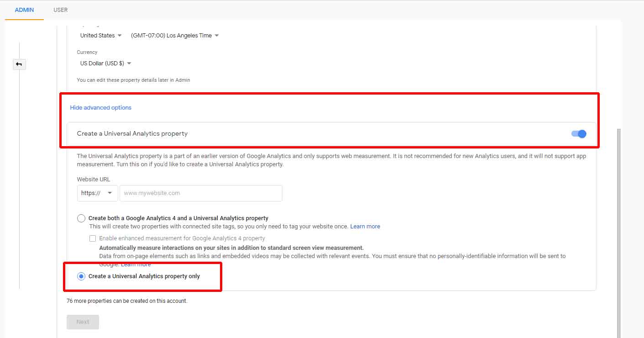644x338 pixels.
Task: Click the Create a Universal Analytics property heading
Action: [132, 134]
